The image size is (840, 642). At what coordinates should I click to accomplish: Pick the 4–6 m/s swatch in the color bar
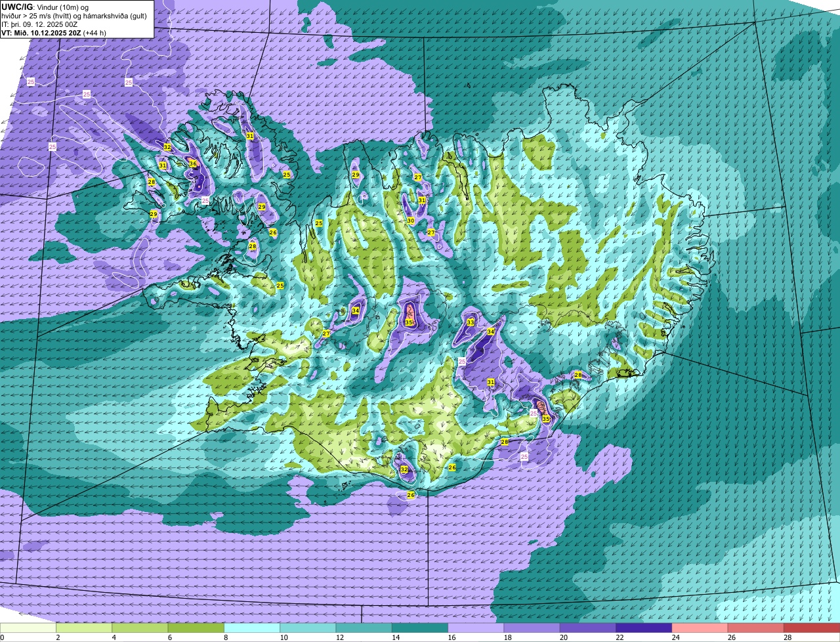click(x=140, y=628)
